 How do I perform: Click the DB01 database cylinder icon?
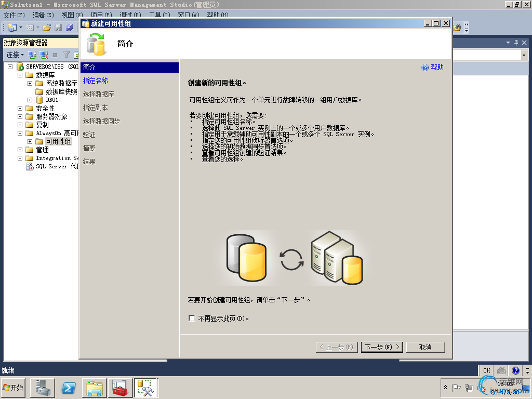tap(39, 100)
